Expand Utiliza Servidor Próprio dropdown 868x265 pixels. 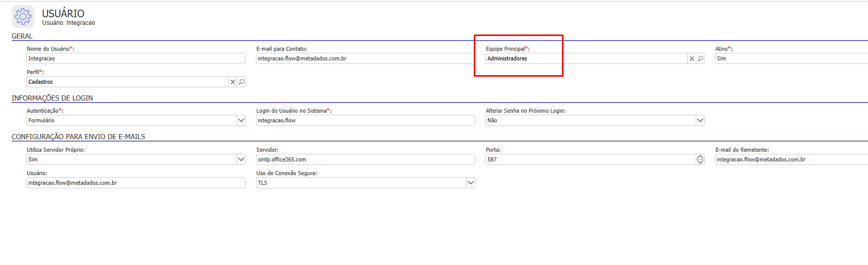pos(241,159)
